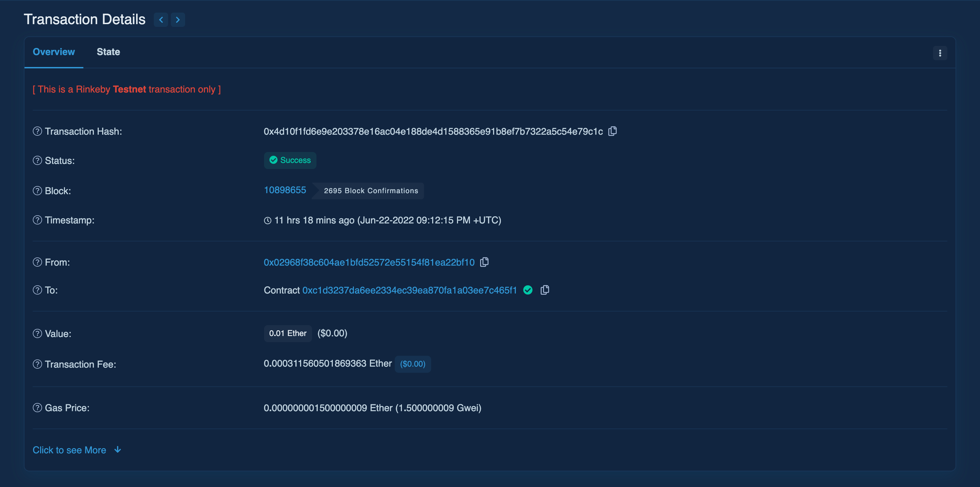Copy the transaction hash to clipboard

(612, 131)
